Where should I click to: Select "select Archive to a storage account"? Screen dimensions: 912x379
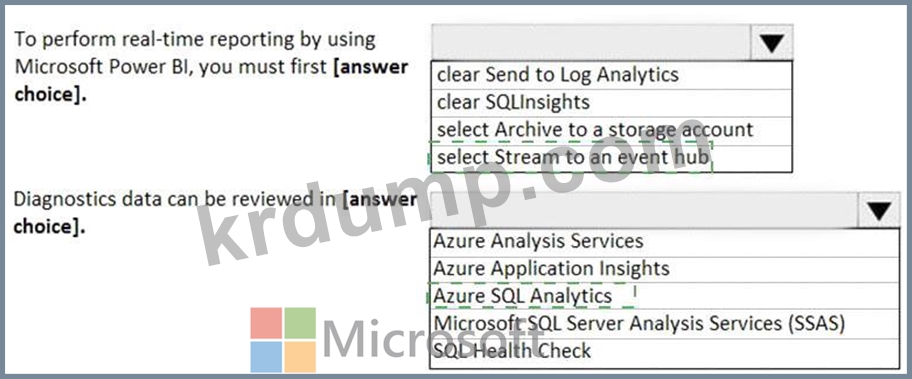(x=611, y=130)
